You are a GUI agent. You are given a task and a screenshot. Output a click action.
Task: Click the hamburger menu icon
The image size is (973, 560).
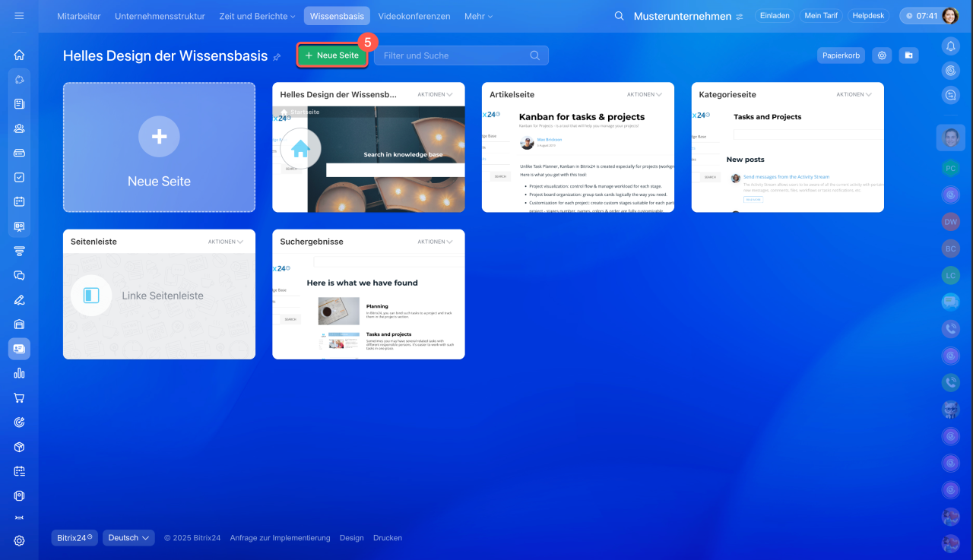[19, 15]
